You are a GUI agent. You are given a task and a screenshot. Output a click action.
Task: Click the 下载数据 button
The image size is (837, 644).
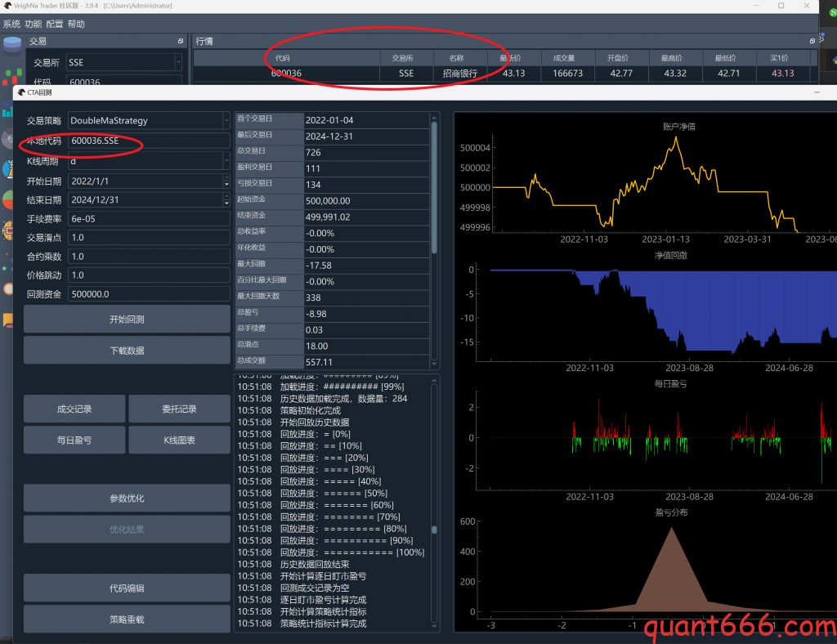pos(127,351)
